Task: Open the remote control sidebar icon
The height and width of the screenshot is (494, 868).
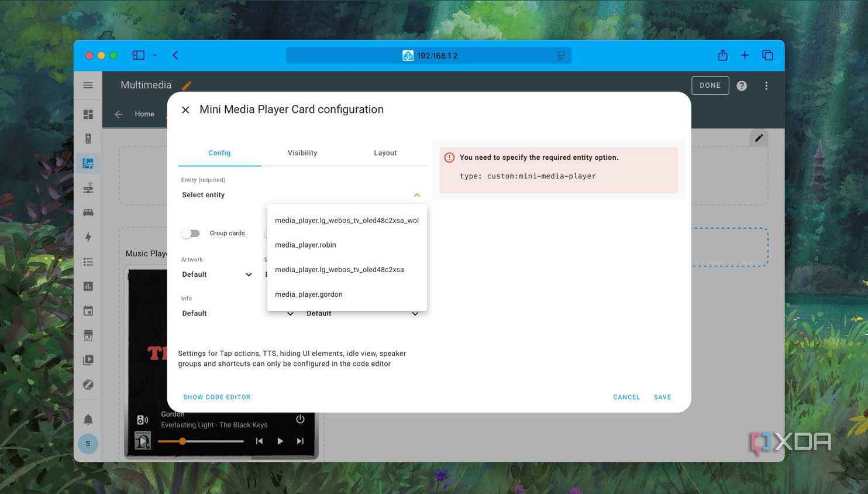Action: [x=88, y=139]
